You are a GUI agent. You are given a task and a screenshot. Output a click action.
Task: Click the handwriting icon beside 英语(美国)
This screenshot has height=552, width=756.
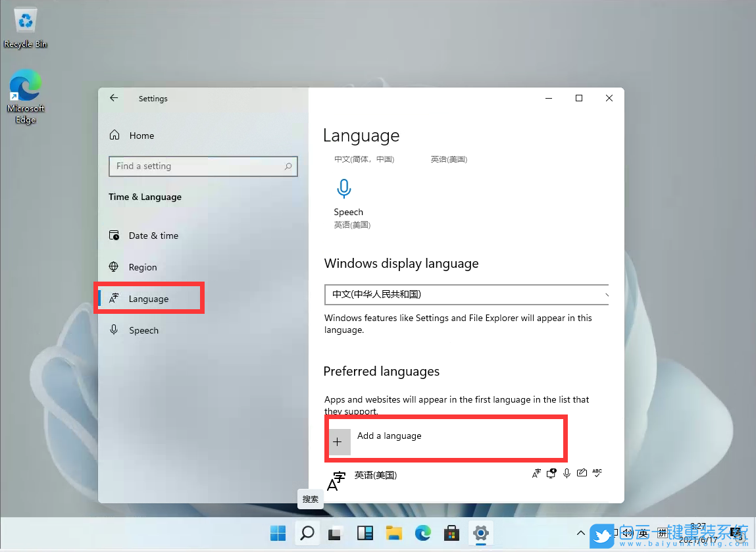tap(582, 472)
